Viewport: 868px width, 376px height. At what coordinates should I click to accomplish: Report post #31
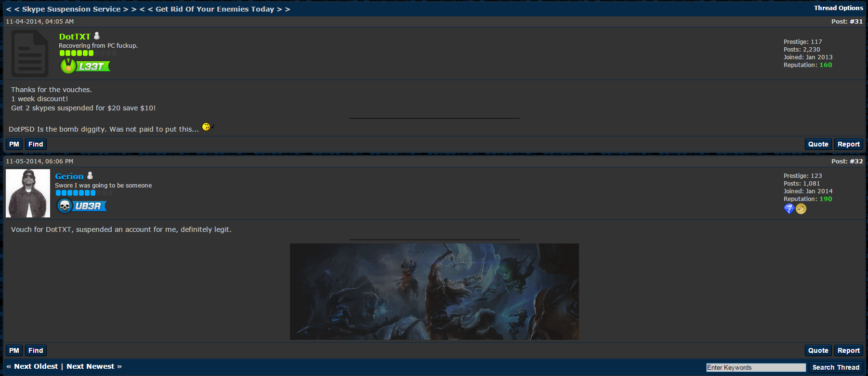pyautogui.click(x=849, y=144)
